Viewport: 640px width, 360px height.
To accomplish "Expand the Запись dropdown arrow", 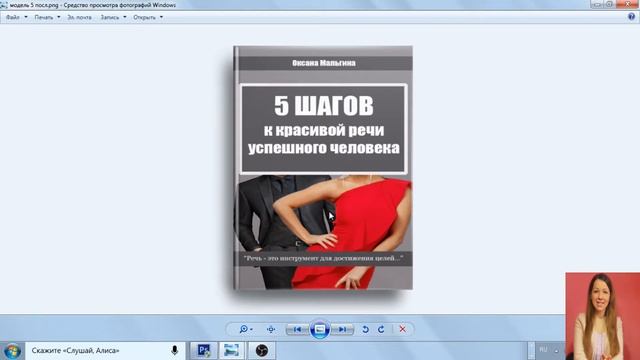I will [124, 17].
